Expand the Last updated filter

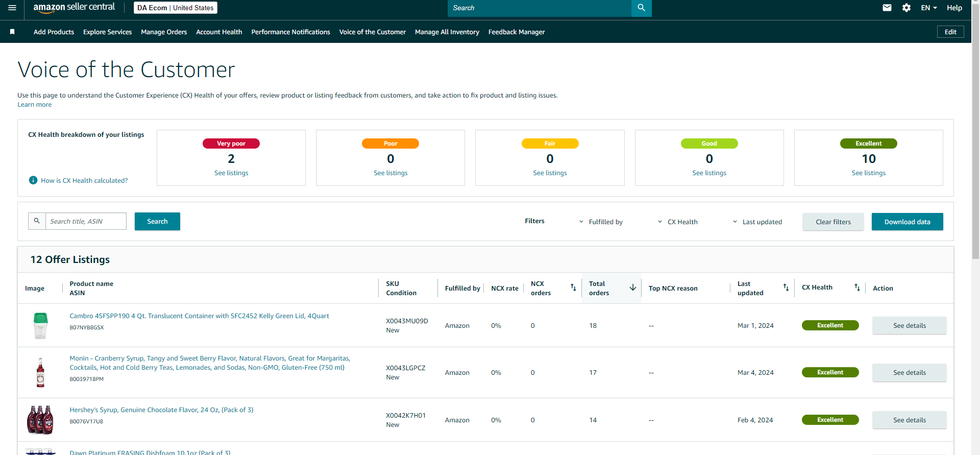[757, 222]
